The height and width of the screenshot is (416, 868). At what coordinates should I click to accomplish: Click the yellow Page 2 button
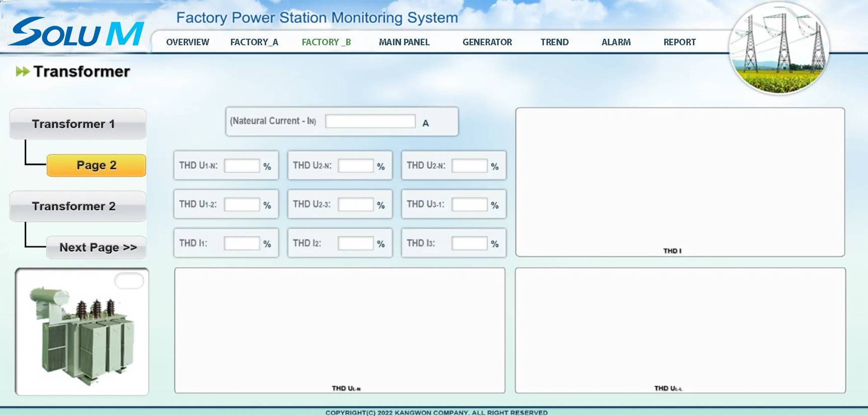96,165
